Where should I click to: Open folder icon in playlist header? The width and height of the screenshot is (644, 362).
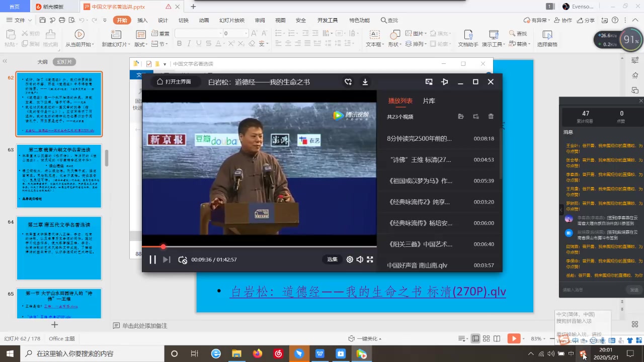click(461, 117)
